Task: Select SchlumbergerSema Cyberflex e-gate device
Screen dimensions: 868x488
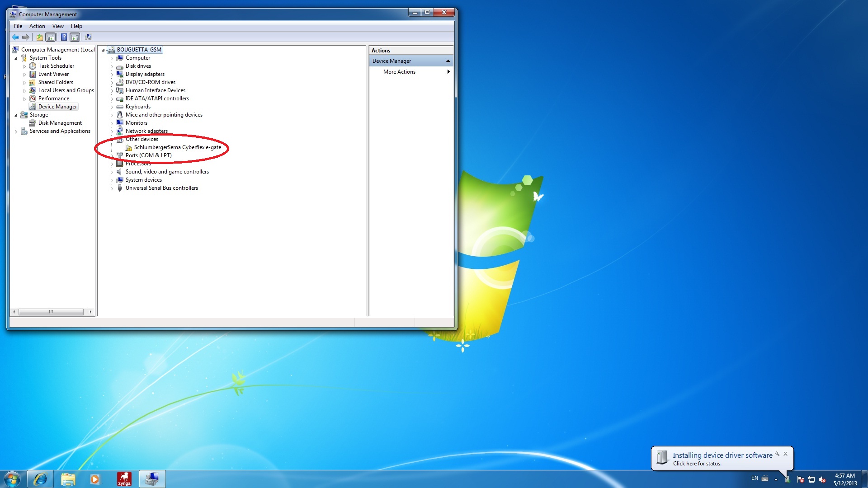Action: 178,147
